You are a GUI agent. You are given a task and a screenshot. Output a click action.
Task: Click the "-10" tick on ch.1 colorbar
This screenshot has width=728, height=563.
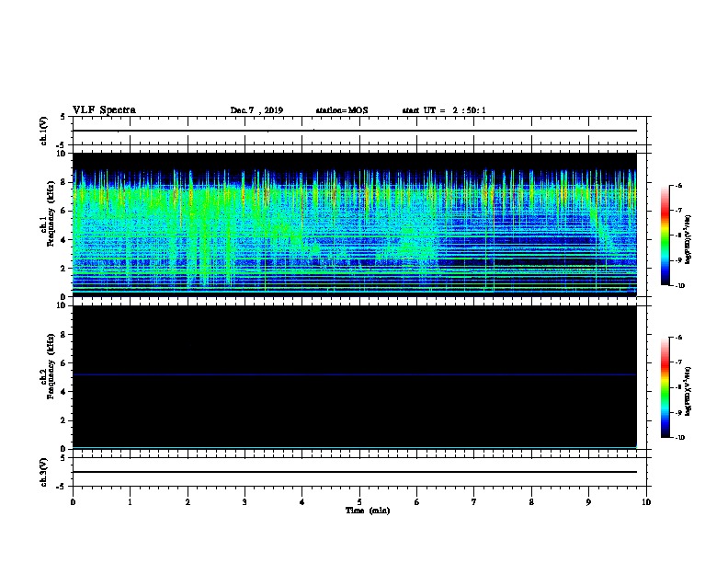[x=679, y=286]
